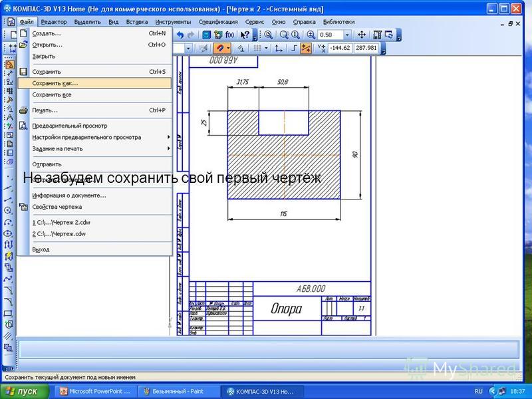532x399 pixels.
Task: Click the Undo arrow icon
Action: tap(180, 35)
